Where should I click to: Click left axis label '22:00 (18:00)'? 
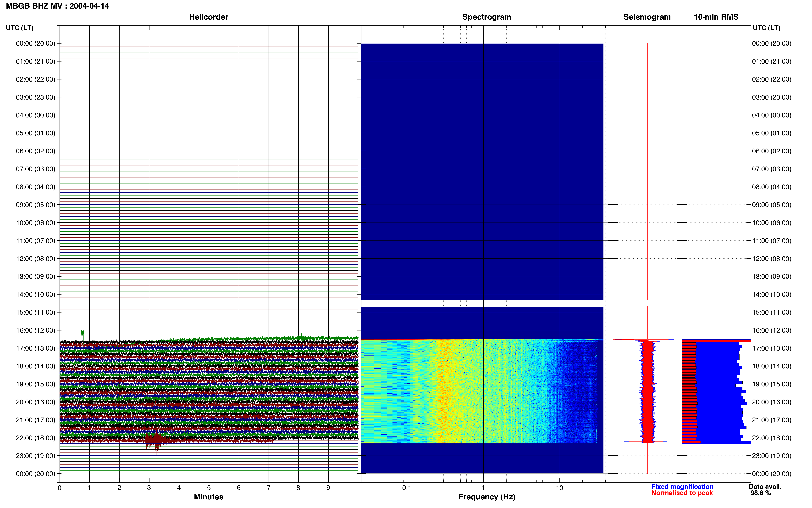[x=36, y=438]
